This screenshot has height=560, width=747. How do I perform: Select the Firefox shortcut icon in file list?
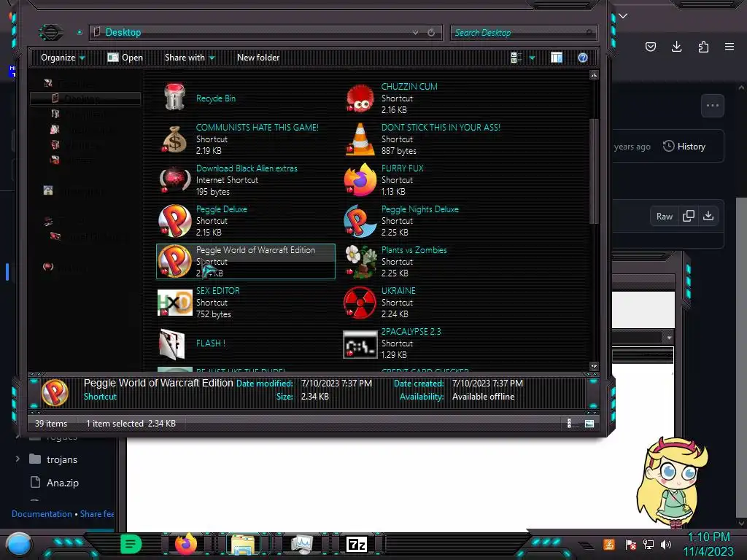pyautogui.click(x=360, y=180)
